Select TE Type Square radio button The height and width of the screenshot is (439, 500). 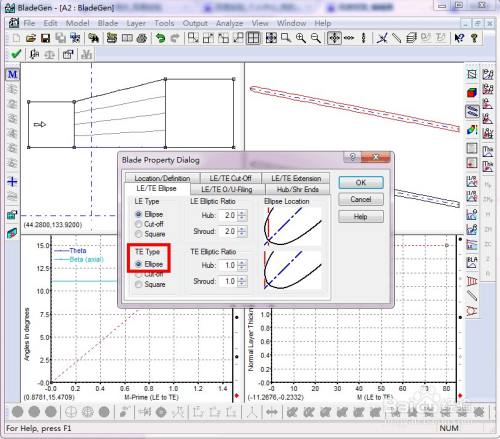coord(138,284)
